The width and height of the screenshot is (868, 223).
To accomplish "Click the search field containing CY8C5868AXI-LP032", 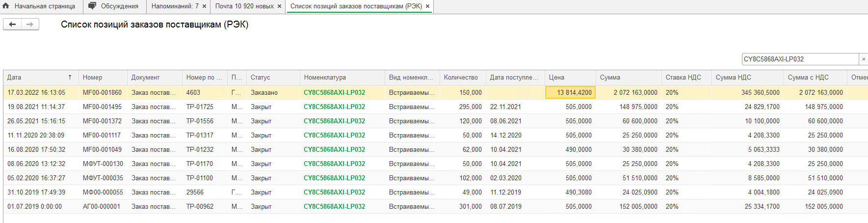I will pos(800,59).
